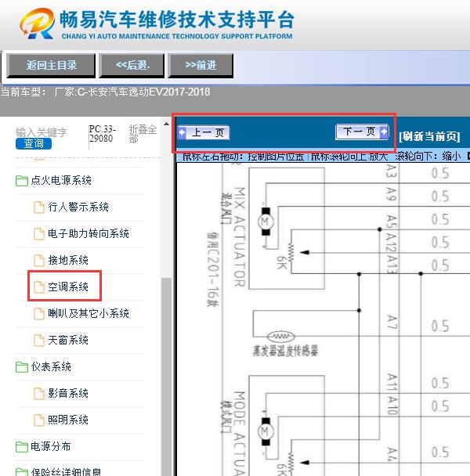
Task: Click the green folder icon beside 保险丝详细信息
Action: [x=22, y=472]
